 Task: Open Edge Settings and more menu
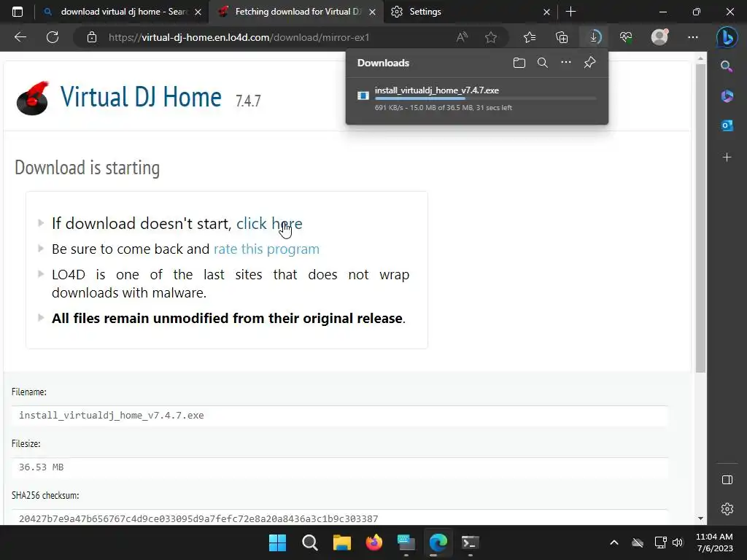coord(693,37)
